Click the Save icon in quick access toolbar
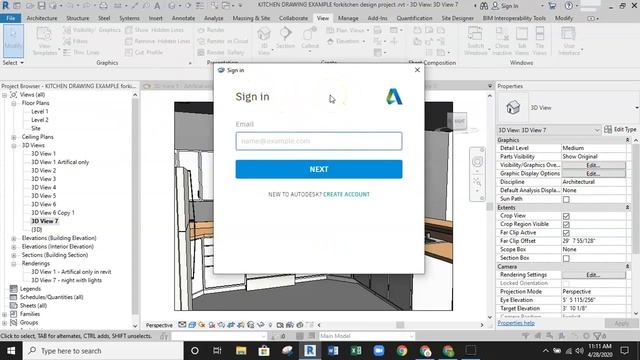This screenshot has height=360, width=640. [41, 6]
